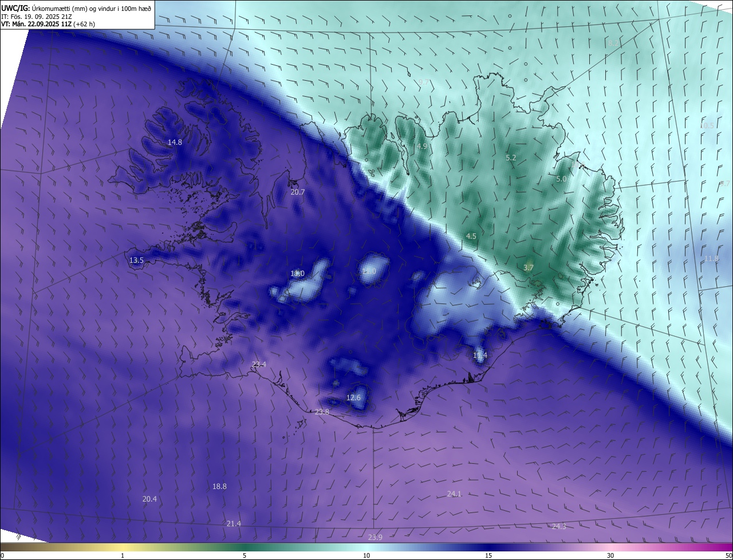Select the 9.7 value off the north coast
Viewport: 733px width, 560px height.
423,83
